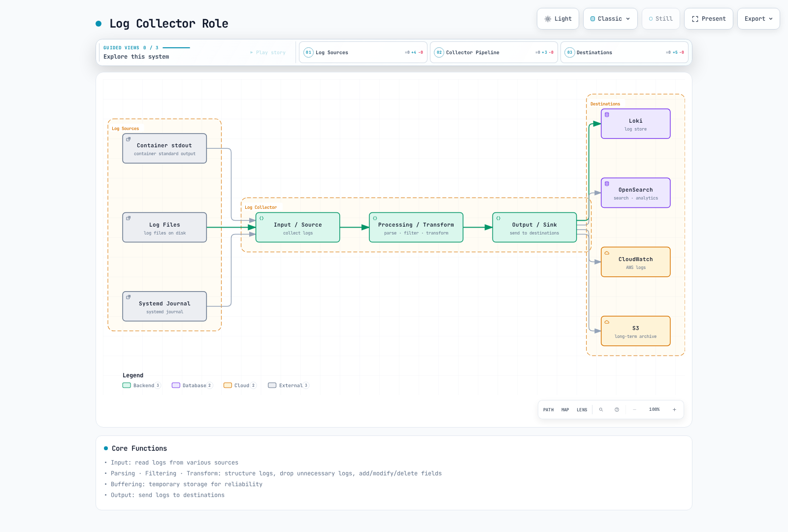Open the help question icon
This screenshot has height=532, width=788.
click(617, 409)
